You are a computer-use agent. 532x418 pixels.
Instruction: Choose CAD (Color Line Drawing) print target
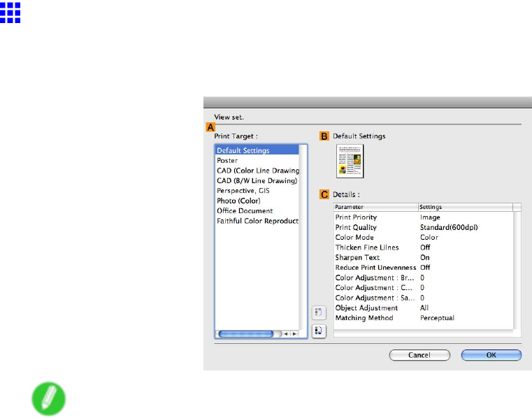click(x=257, y=171)
